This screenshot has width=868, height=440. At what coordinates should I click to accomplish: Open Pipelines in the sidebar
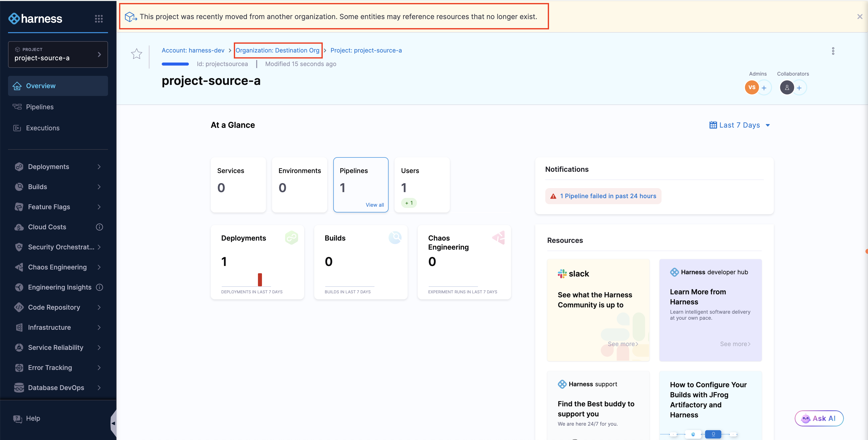40,107
